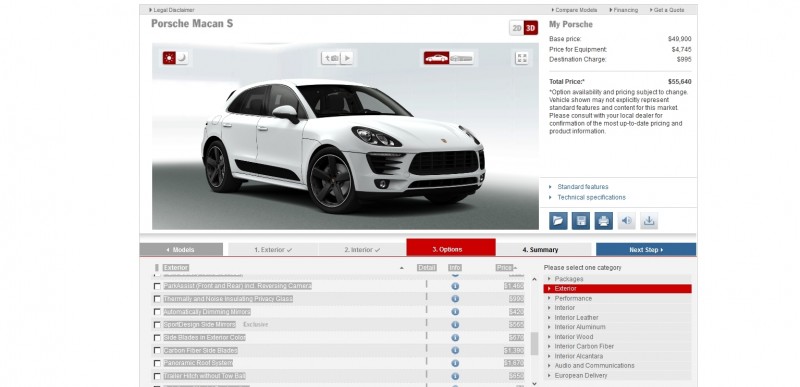Enter fullscreen car viewer
Image resolution: width=800 pixels, height=387 pixels.
pos(521,58)
